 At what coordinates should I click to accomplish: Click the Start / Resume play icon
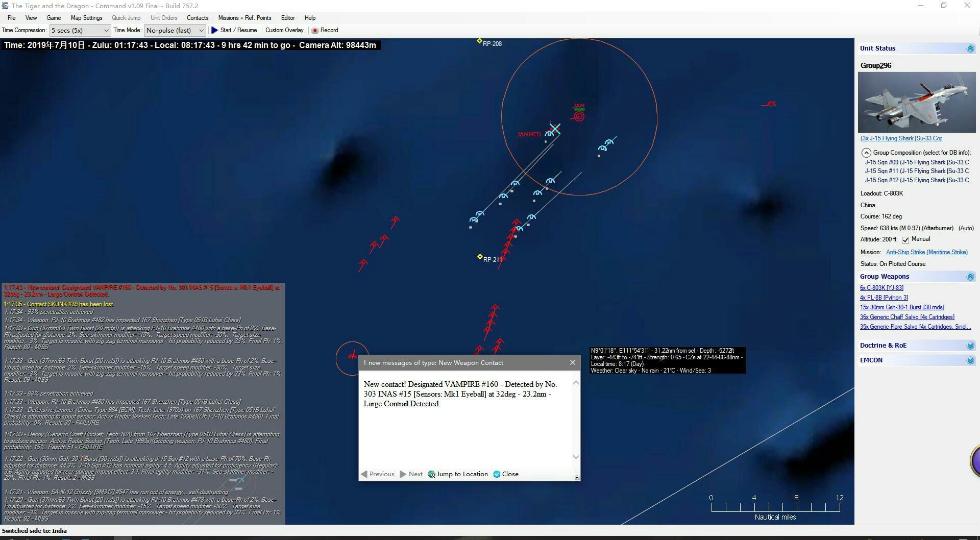pyautogui.click(x=214, y=30)
